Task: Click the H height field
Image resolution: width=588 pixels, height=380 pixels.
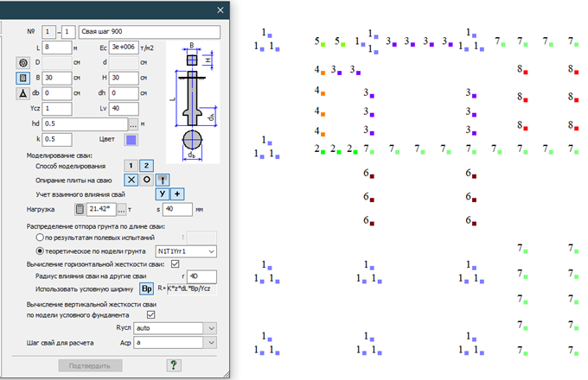Action: point(124,78)
